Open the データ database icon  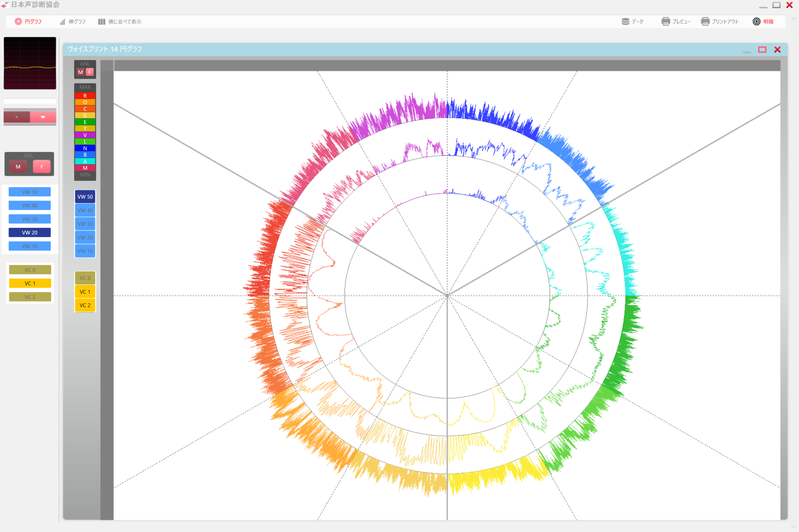click(625, 21)
